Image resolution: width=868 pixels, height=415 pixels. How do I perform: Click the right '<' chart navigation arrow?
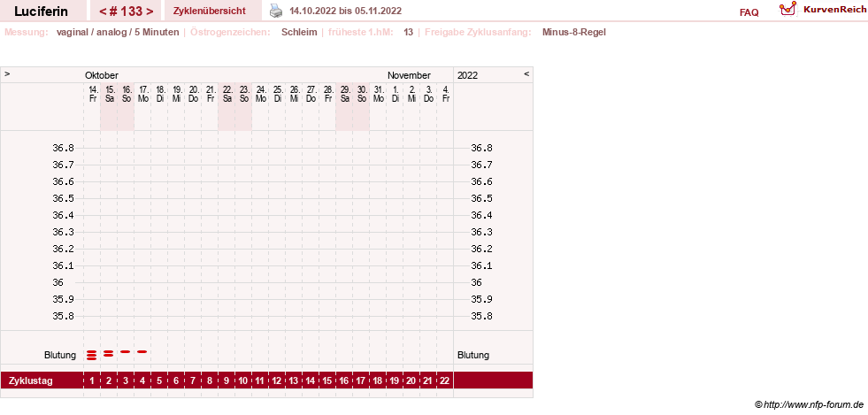pyautogui.click(x=526, y=73)
